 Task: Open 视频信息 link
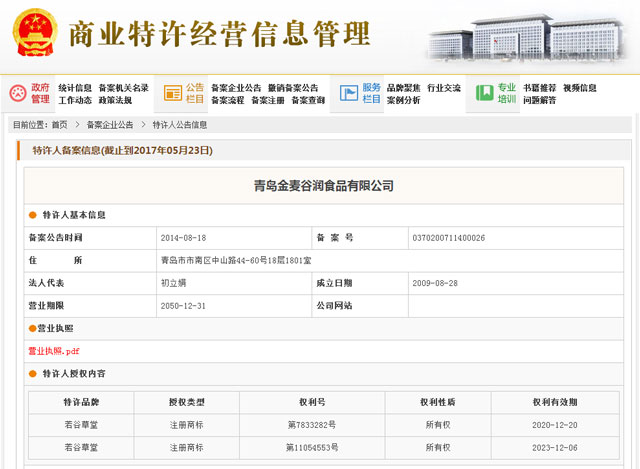point(580,88)
